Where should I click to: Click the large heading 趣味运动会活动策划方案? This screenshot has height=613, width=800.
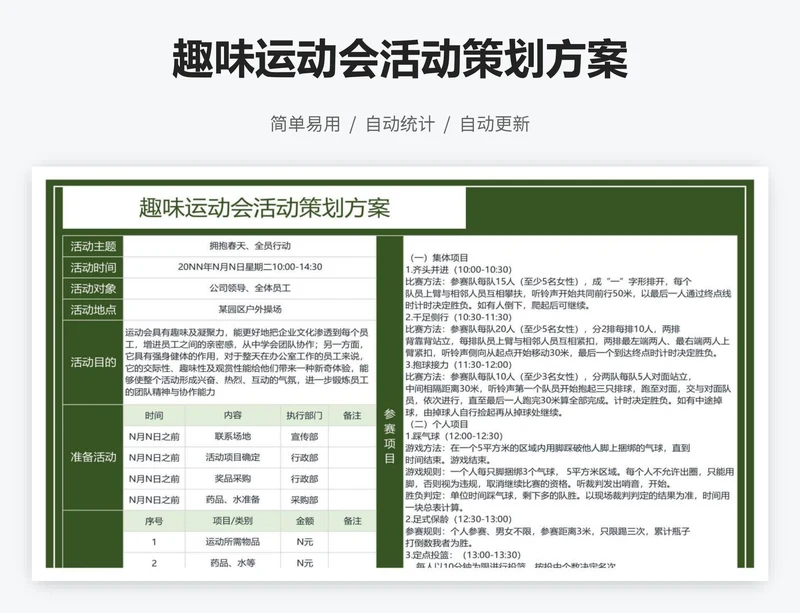pos(400,59)
